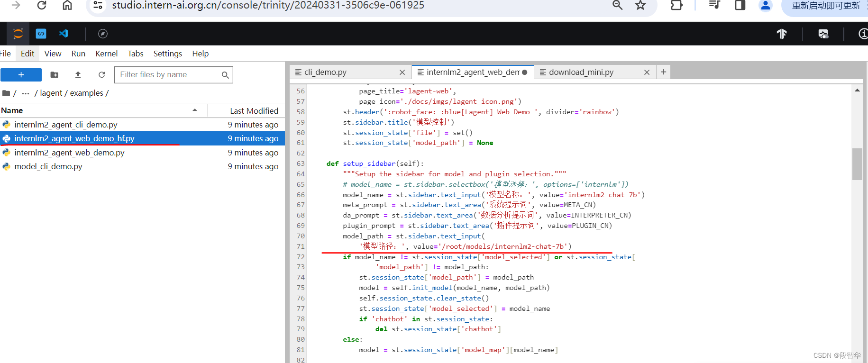The width and height of the screenshot is (868, 363).
Task: Open the Kernel menu
Action: pos(106,54)
